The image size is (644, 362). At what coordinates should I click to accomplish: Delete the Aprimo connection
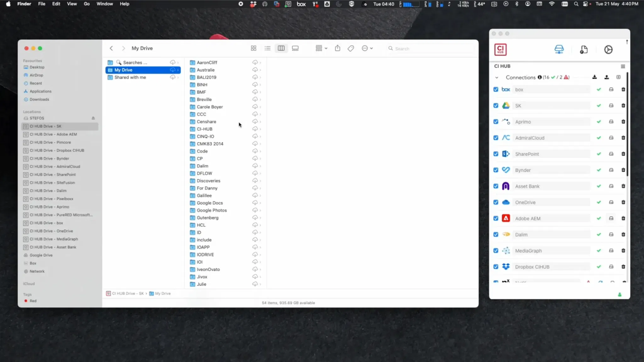(x=623, y=122)
